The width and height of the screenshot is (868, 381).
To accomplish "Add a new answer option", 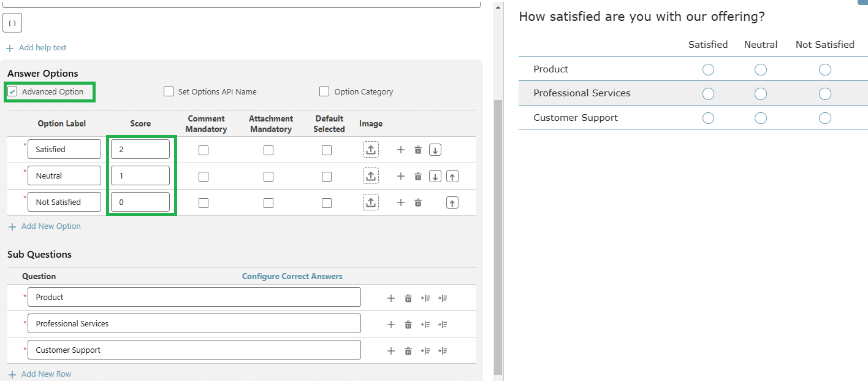I will coord(45,226).
